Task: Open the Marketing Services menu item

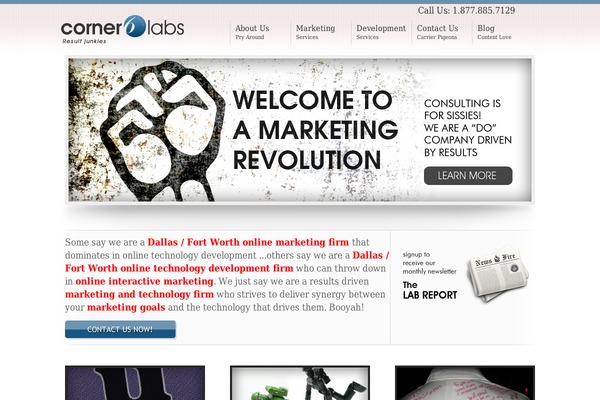Action: (x=315, y=32)
